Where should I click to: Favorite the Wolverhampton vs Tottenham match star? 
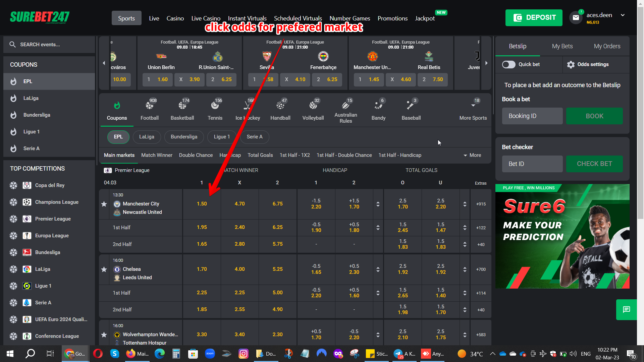[x=104, y=335]
